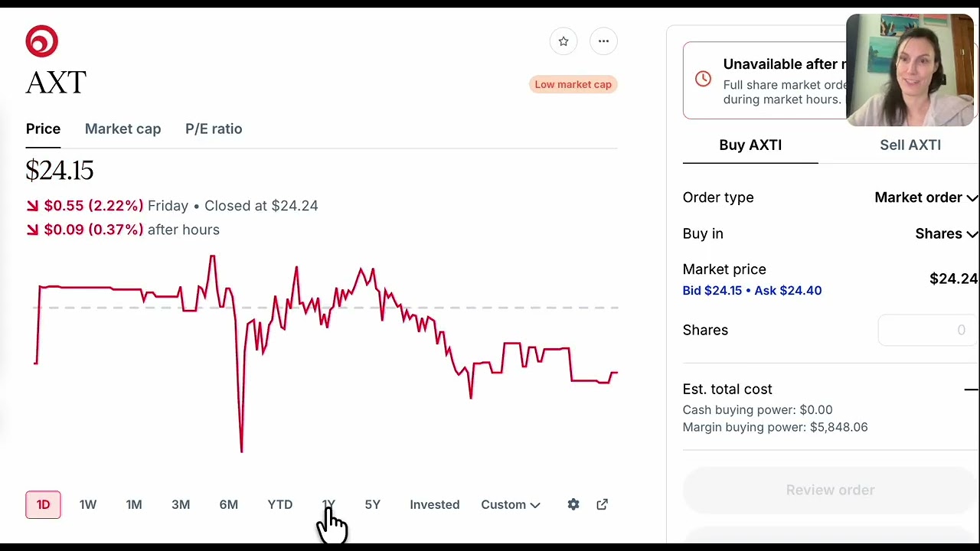Image resolution: width=980 pixels, height=551 pixels.
Task: Expand the Market order dropdown
Action: point(926,197)
